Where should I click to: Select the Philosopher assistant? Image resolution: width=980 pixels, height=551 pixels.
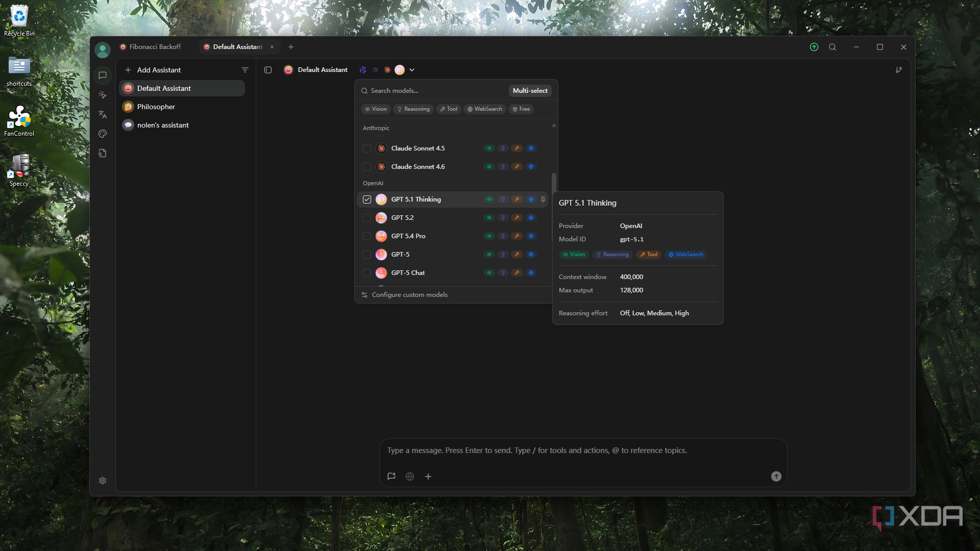point(182,107)
